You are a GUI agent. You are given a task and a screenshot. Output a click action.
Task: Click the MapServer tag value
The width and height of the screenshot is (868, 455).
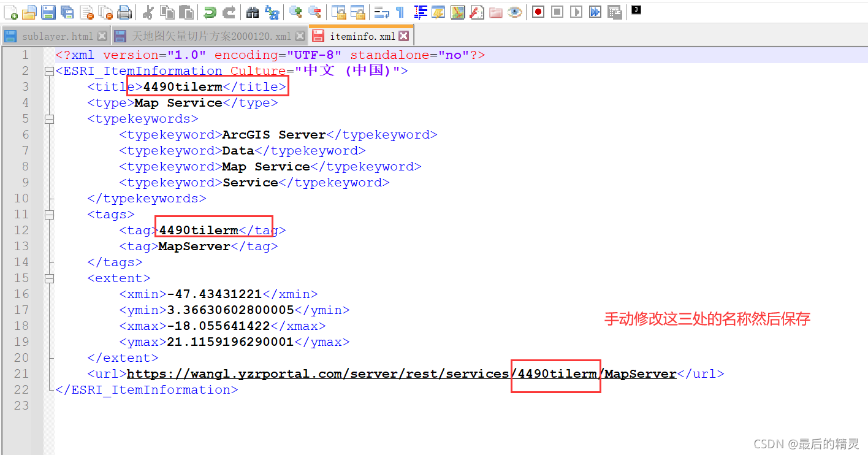(194, 247)
